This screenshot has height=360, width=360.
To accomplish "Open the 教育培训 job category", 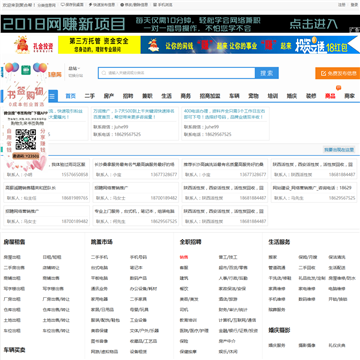I will point(188,320).
